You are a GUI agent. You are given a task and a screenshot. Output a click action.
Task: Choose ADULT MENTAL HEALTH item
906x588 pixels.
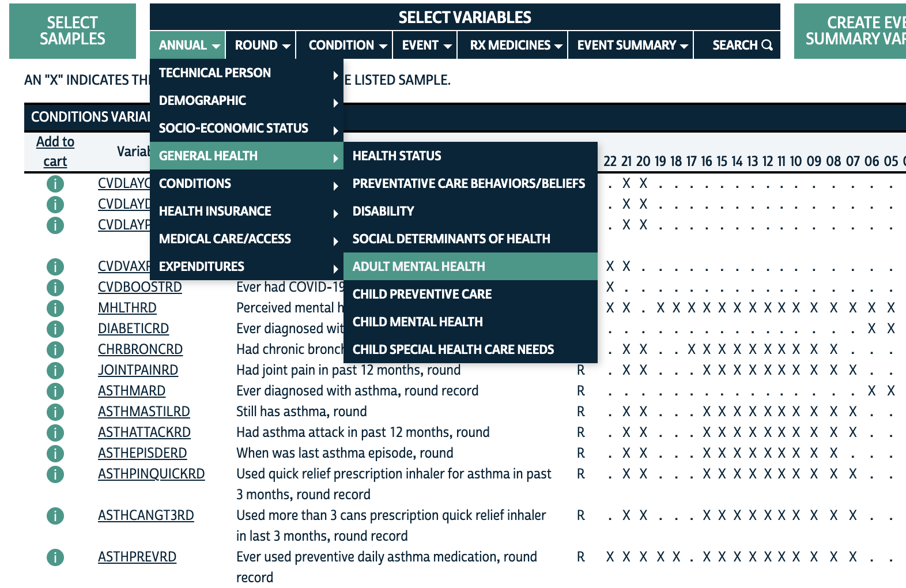click(470, 266)
